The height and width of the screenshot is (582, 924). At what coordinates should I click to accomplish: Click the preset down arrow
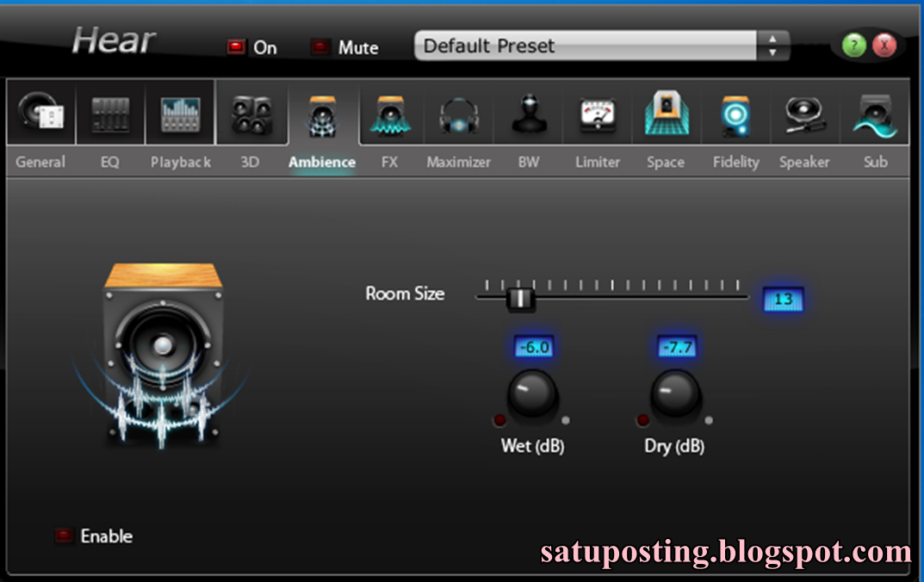[x=772, y=53]
